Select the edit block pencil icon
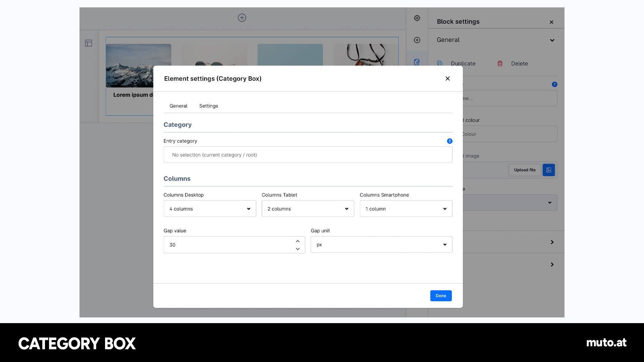Screen dimensions: 644x362 tap(417, 62)
